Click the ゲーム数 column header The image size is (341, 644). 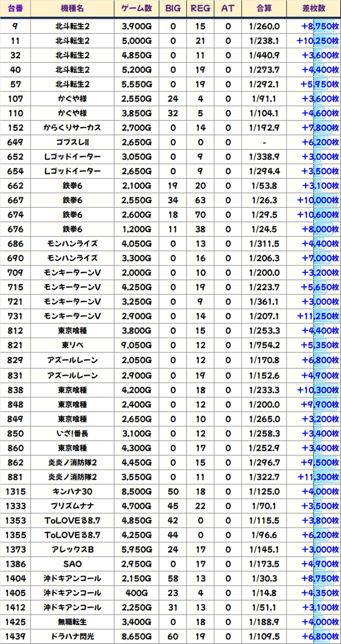click(136, 8)
